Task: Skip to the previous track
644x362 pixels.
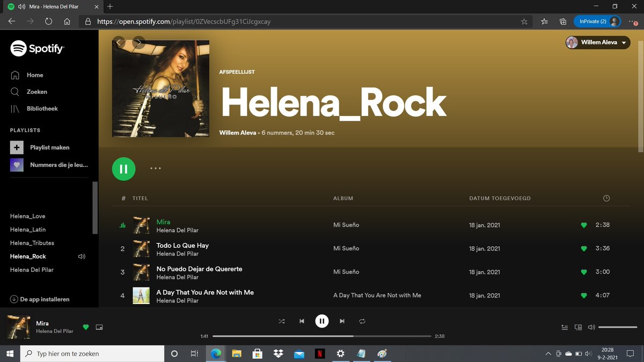Action: tap(302, 321)
